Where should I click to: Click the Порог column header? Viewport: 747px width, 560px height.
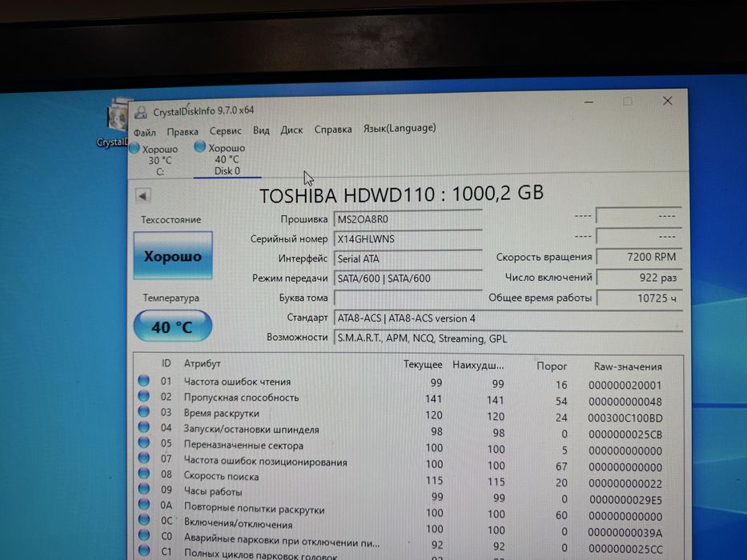pyautogui.click(x=552, y=366)
